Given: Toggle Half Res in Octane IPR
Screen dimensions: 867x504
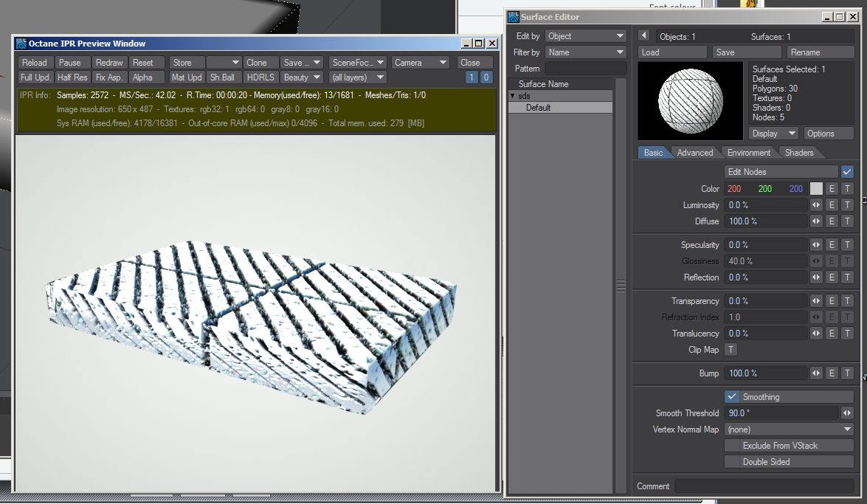Looking at the screenshot, I should point(72,77).
